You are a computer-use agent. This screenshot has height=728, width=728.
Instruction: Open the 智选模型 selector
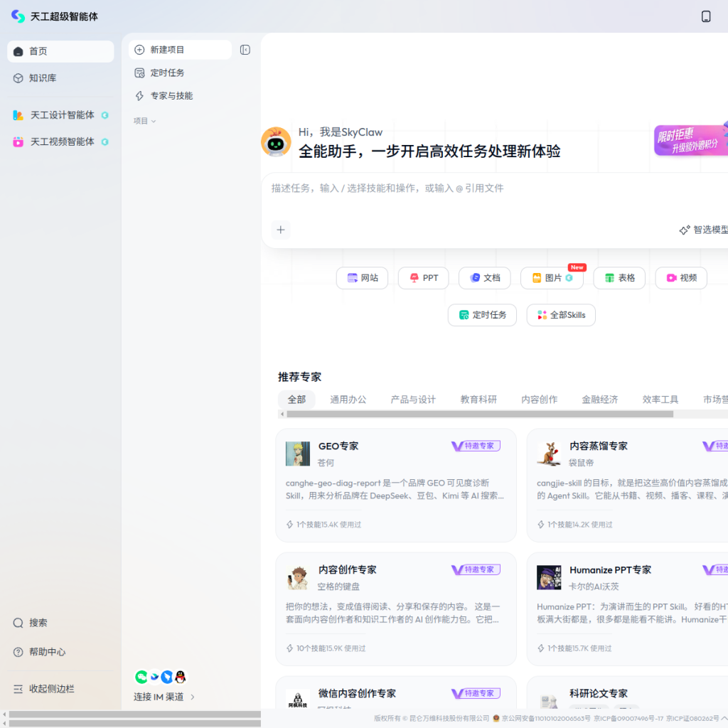(x=703, y=230)
